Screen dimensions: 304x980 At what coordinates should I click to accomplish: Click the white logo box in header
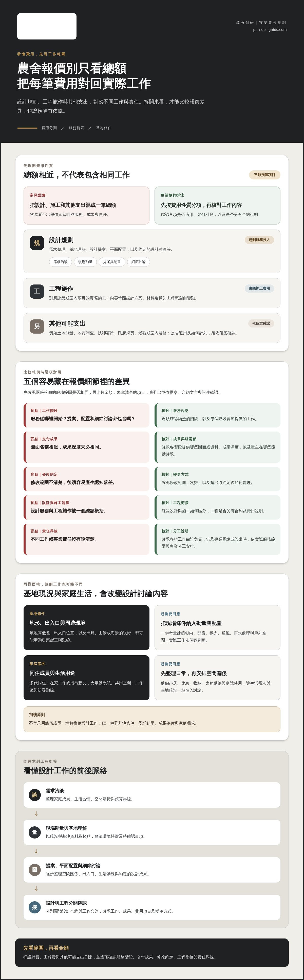[x=47, y=26]
